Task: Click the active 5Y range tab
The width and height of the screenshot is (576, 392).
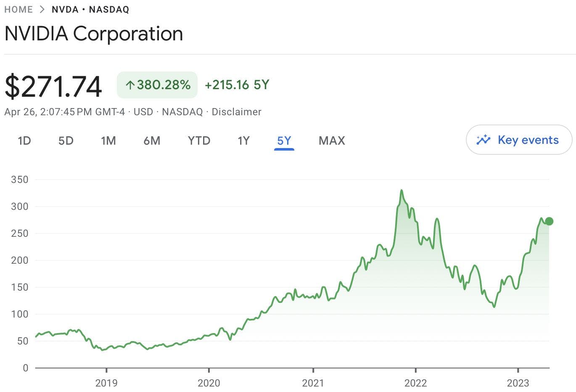Action: 284,140
